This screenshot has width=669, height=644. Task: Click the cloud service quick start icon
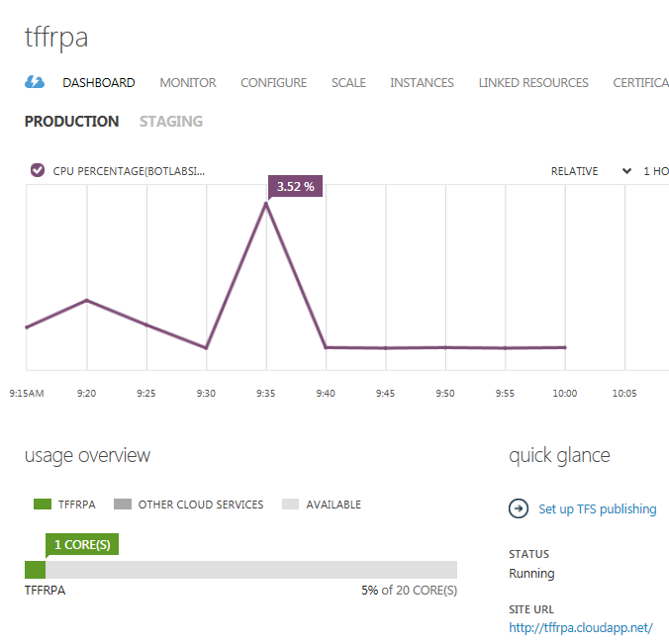pyautogui.click(x=35, y=83)
